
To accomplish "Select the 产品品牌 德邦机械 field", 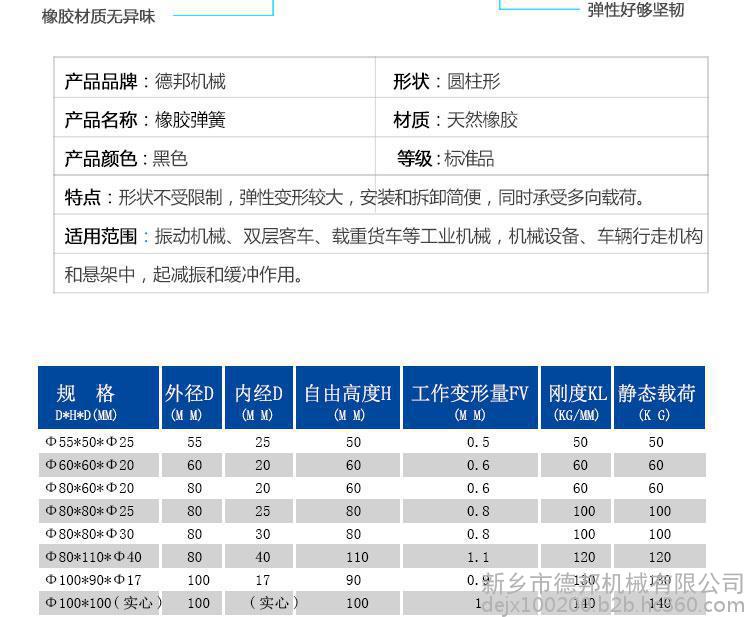I will point(145,82).
